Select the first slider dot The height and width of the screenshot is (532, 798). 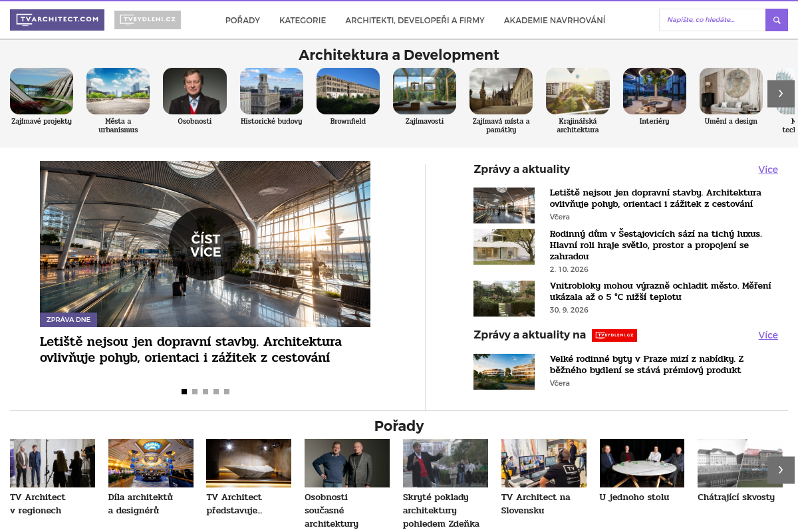184,392
